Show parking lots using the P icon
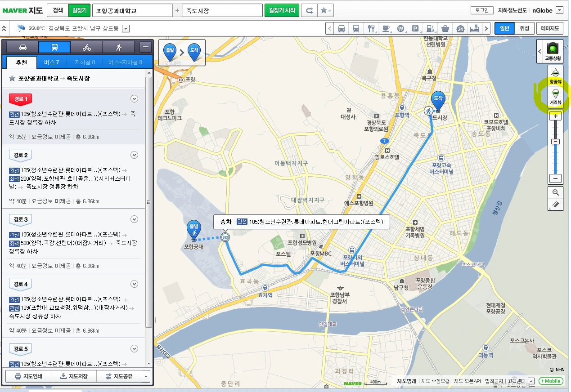The width and height of the screenshot is (571, 392). pos(415,29)
